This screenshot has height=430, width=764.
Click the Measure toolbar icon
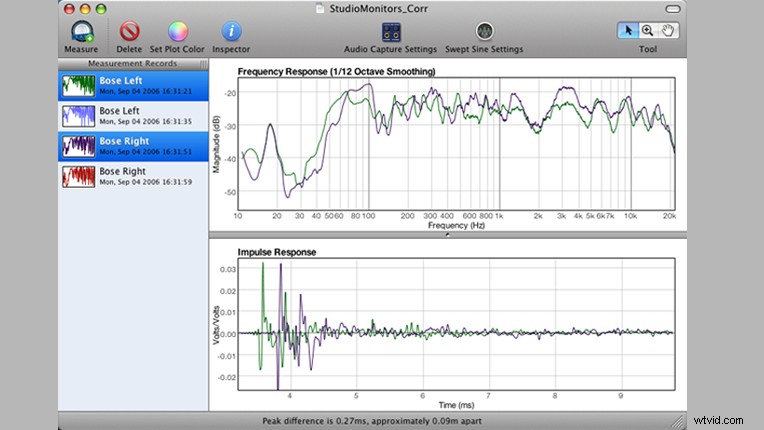pos(82,32)
